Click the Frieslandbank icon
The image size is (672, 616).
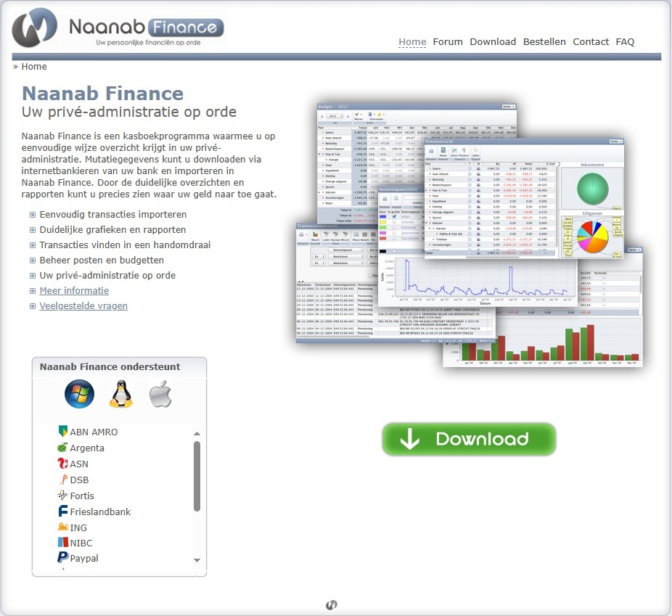pos(62,512)
